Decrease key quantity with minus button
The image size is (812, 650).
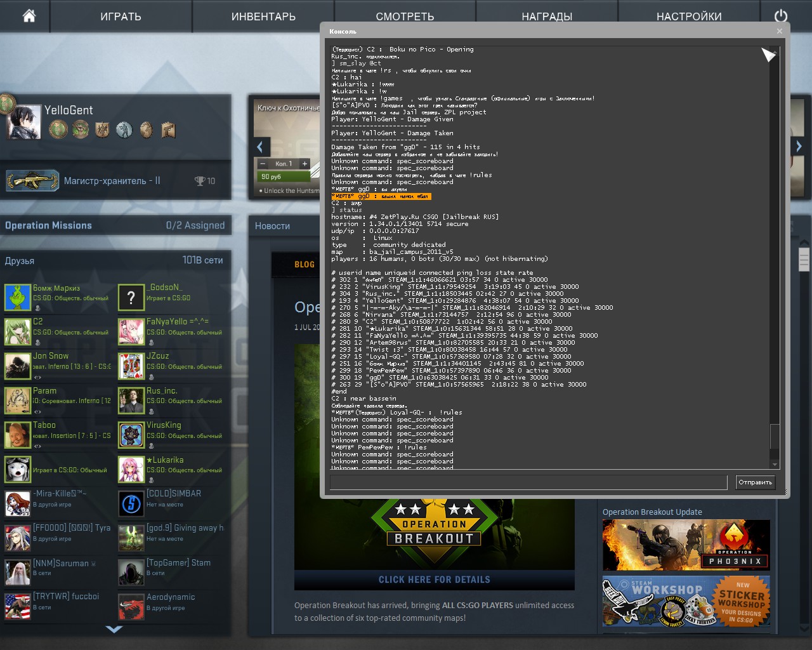pos(263,164)
